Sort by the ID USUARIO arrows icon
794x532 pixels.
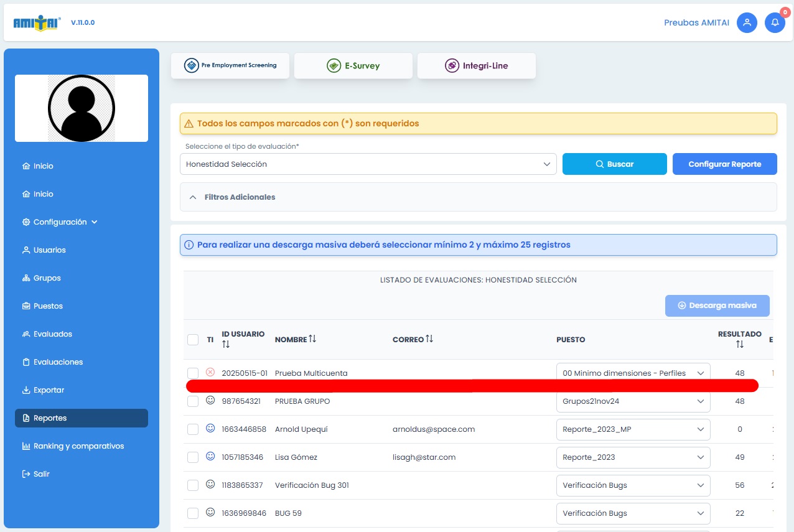point(226,344)
